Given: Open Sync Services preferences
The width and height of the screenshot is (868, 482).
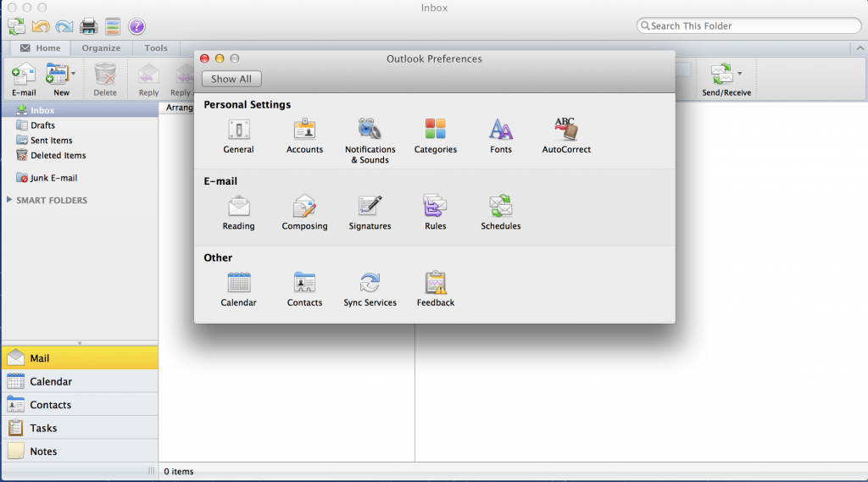Looking at the screenshot, I should 370,289.
